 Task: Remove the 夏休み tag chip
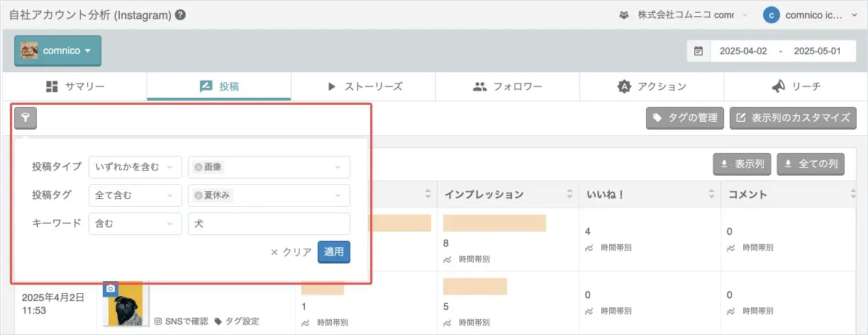[199, 195]
